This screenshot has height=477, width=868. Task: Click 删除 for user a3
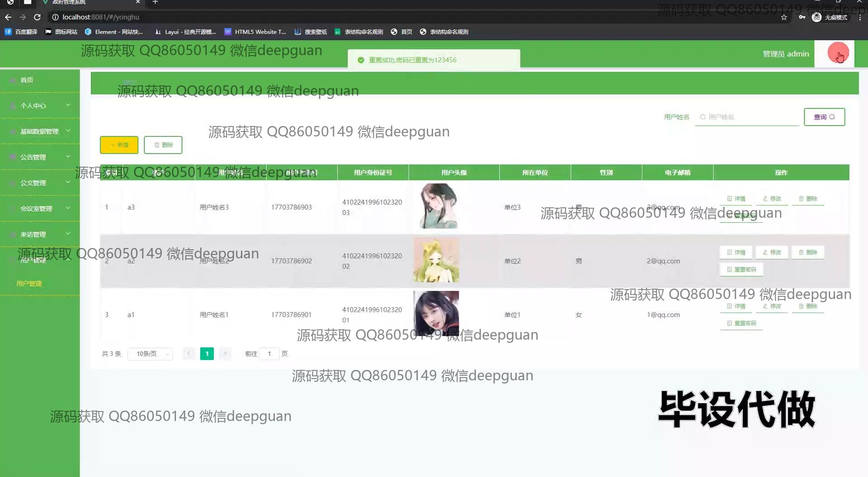[808, 199]
